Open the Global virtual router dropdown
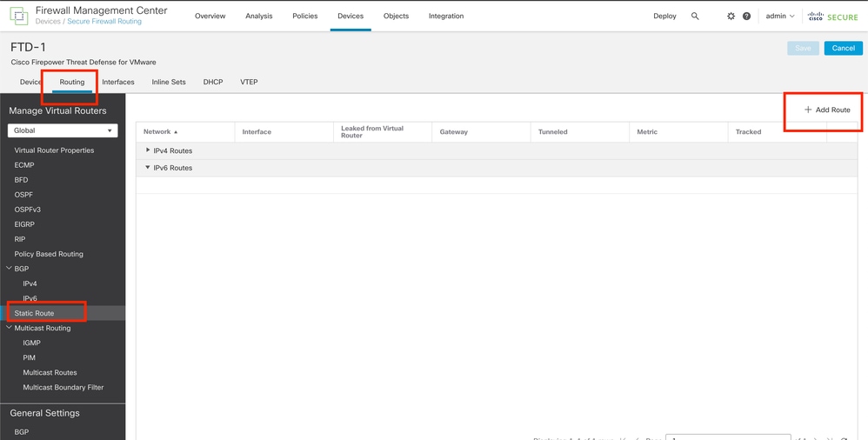This screenshot has width=868, height=440. pyautogui.click(x=63, y=130)
